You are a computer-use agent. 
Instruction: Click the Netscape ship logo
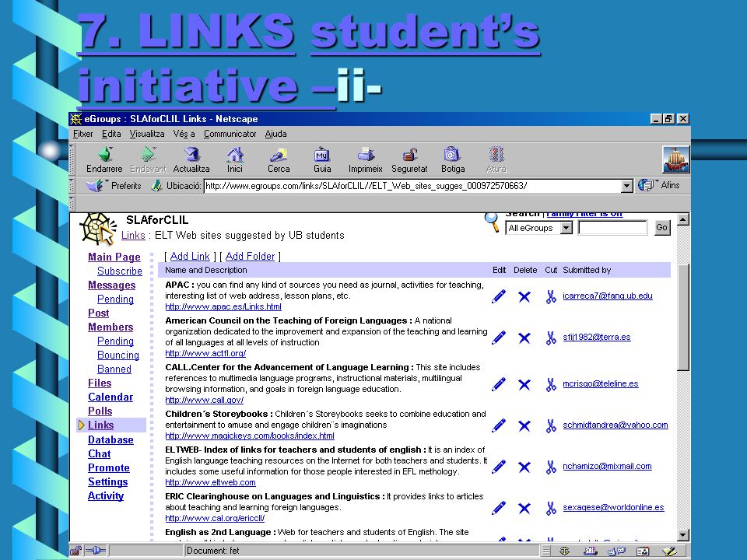675,159
